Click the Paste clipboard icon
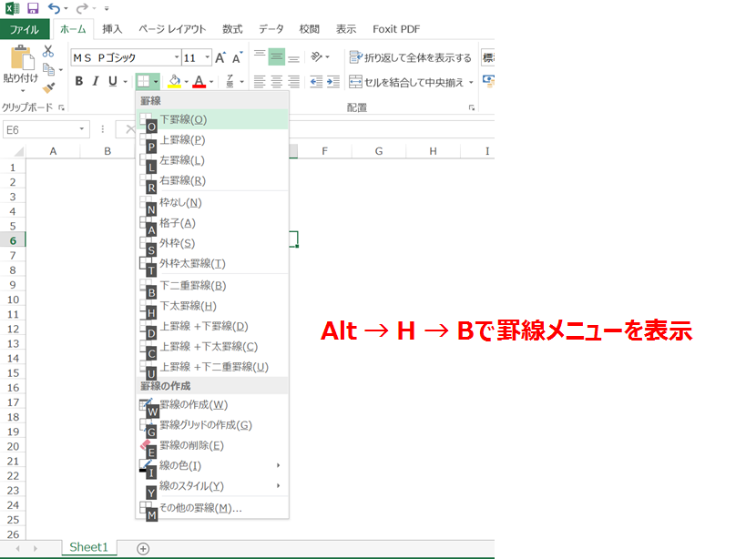The height and width of the screenshot is (559, 756). tap(22, 58)
